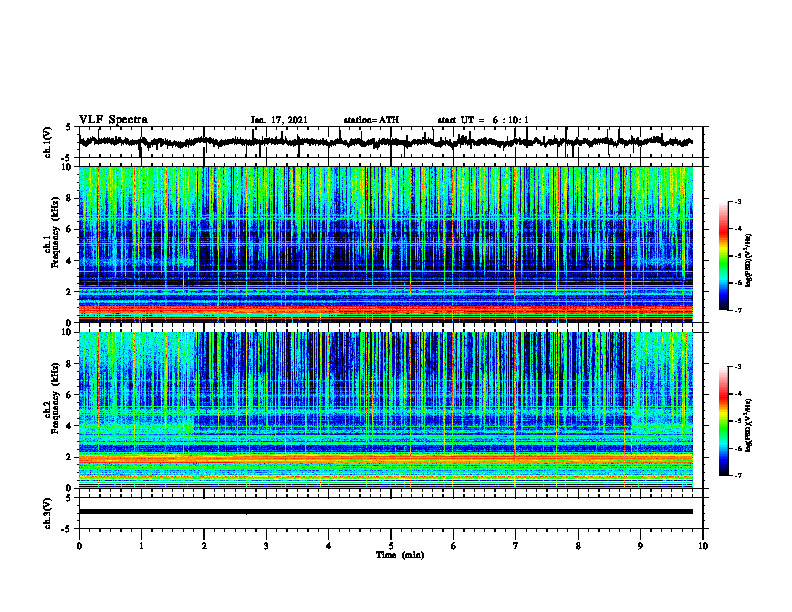This screenshot has height=612, width=792.
Task: Click the ch.1 voltage waveform trace panel
Action: pos(391,142)
